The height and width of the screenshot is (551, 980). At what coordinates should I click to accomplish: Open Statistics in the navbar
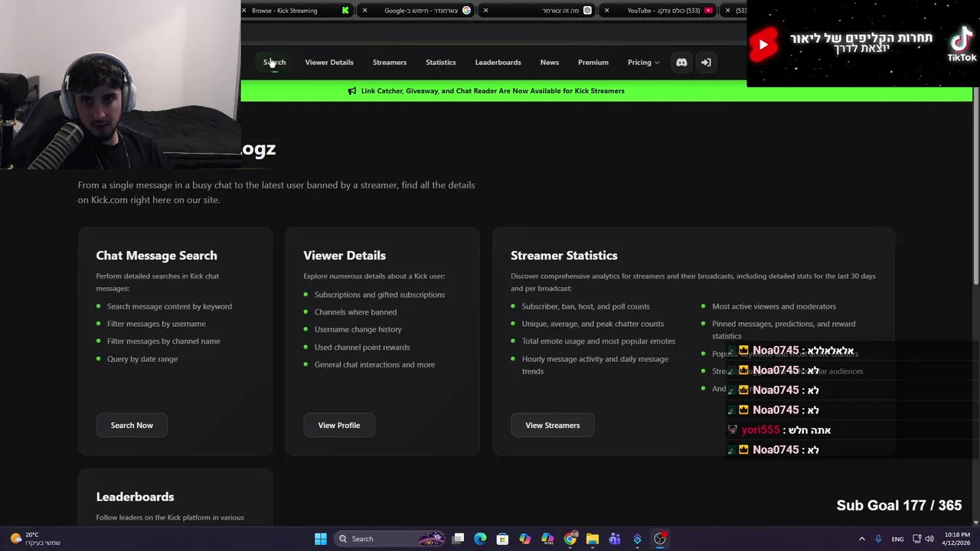440,62
